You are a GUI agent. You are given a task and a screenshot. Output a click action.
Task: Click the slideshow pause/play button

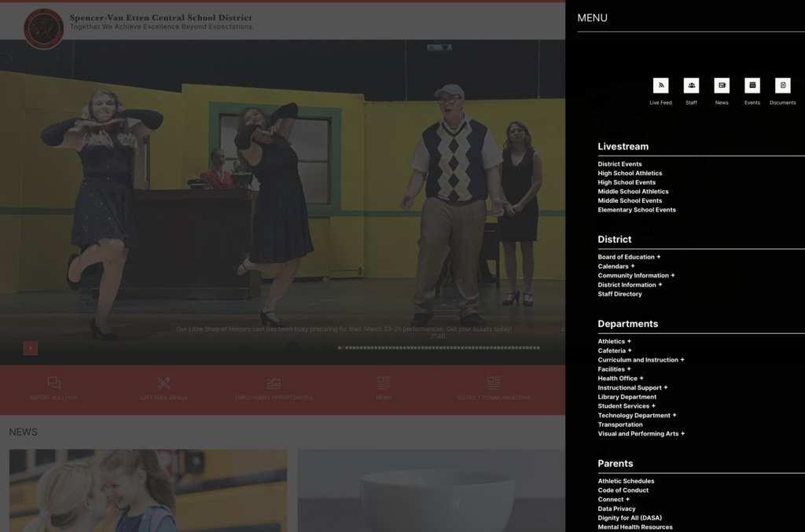31,348
